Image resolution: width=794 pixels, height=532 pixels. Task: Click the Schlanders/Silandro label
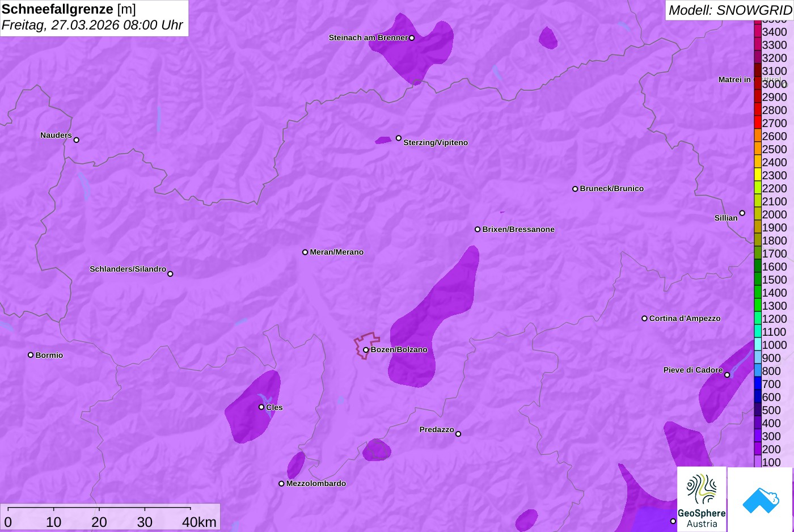click(128, 269)
